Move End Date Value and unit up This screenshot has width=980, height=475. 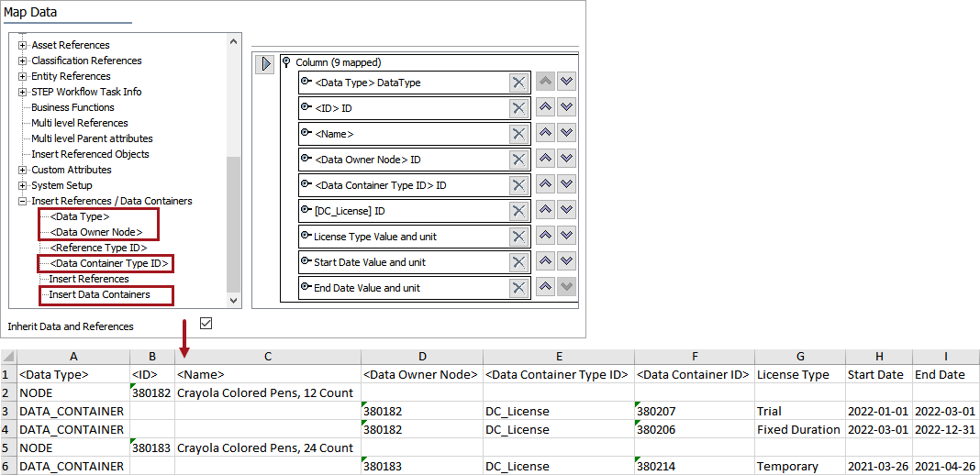pyautogui.click(x=545, y=287)
